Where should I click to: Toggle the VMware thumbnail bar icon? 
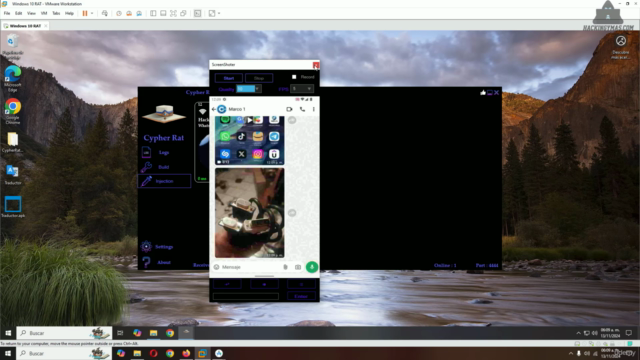(163, 13)
